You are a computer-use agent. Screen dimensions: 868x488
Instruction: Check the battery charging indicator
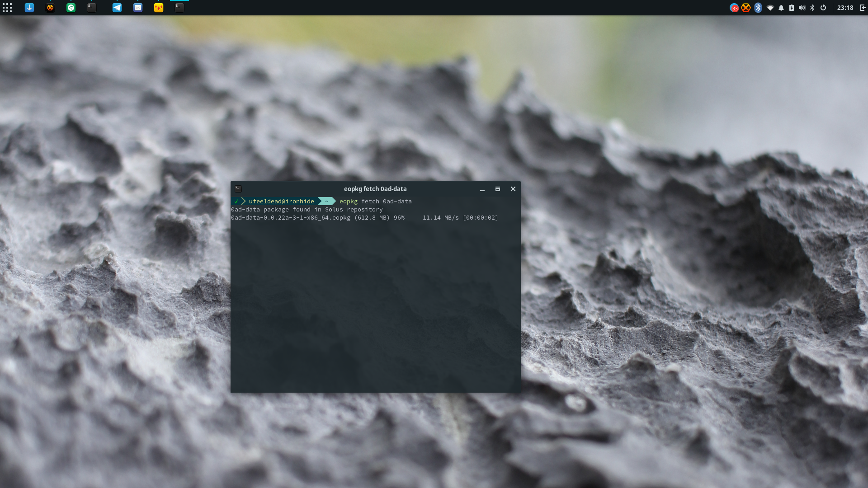(x=792, y=8)
